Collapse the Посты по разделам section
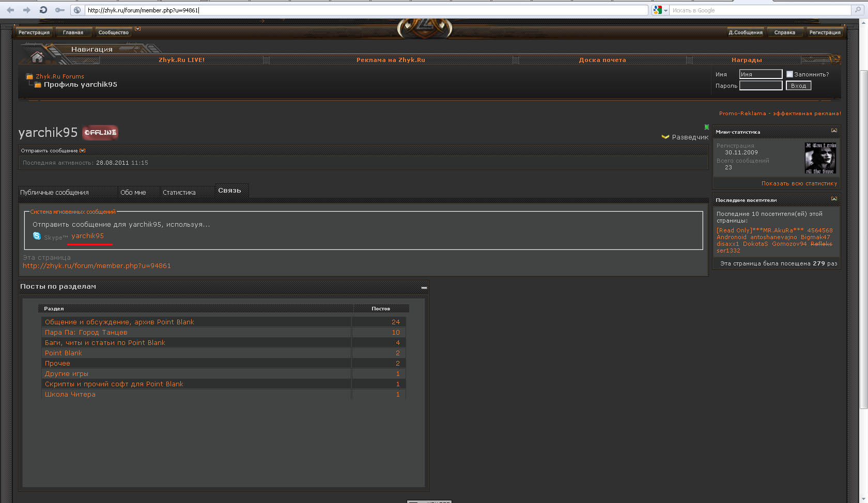Image resolution: width=868 pixels, height=503 pixels. click(424, 288)
